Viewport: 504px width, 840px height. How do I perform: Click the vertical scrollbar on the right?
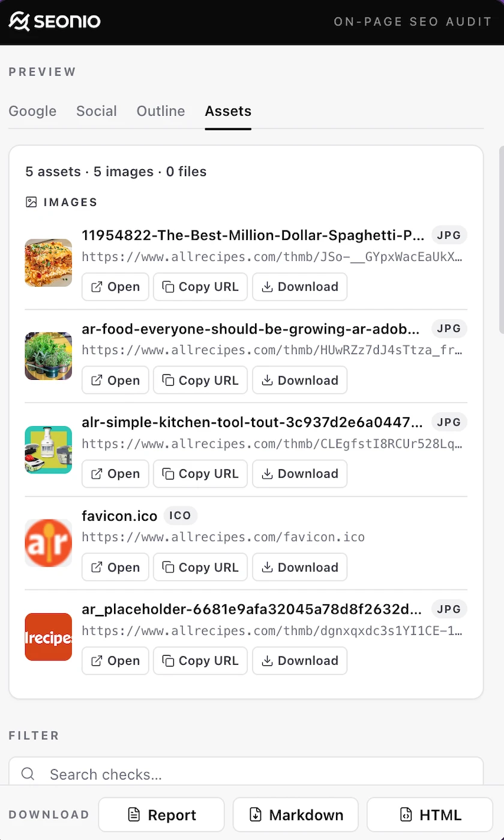[502, 239]
